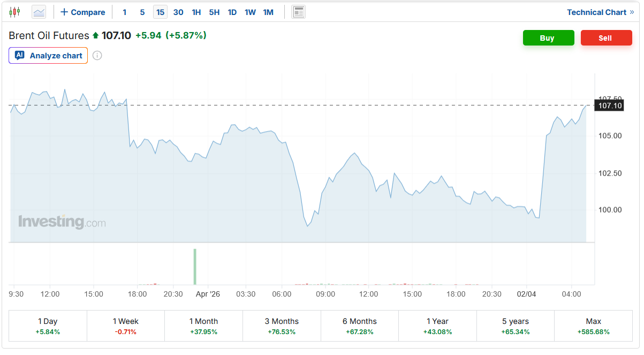Click the 107.10 price label on axis
This screenshot has height=355, width=644.
click(x=610, y=105)
